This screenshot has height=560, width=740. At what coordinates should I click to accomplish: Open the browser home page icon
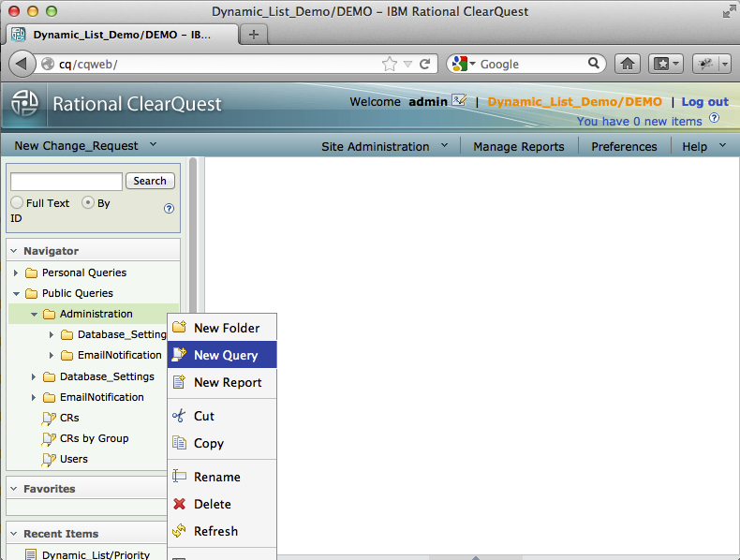point(628,64)
